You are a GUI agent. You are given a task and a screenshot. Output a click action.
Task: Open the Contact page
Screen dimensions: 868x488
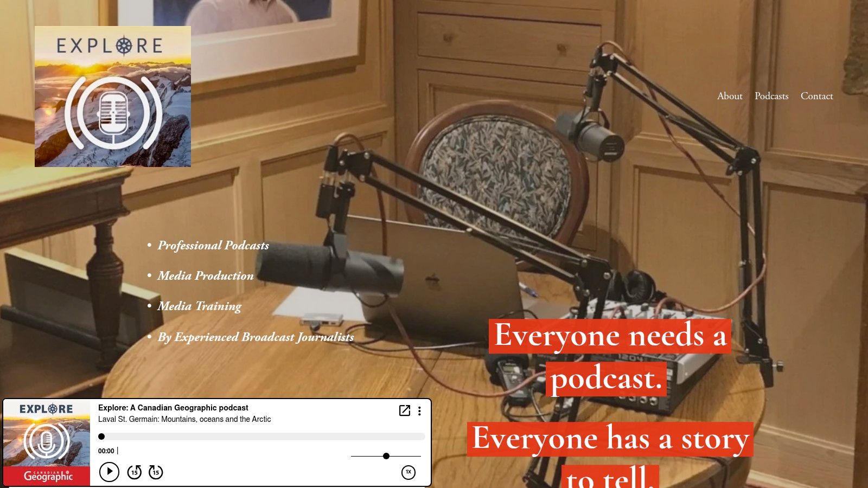pyautogui.click(x=816, y=96)
